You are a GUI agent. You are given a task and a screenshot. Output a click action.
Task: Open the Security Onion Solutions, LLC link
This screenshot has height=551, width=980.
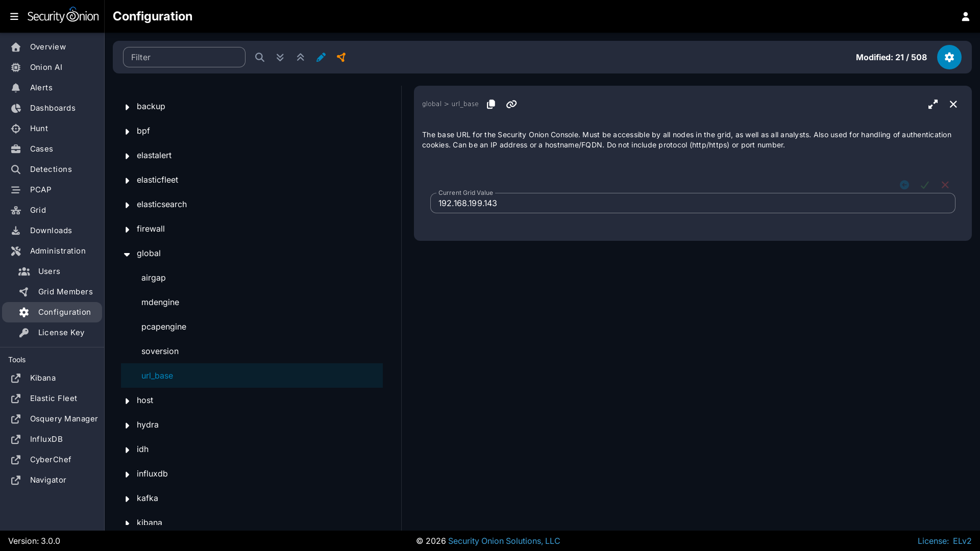click(503, 541)
